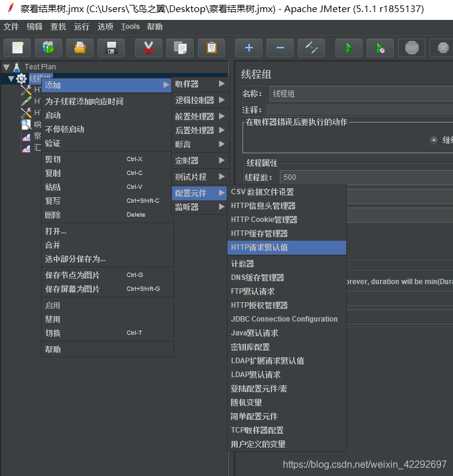Expand the 监听器 submenu
Viewport: 453px width, 476px height.
coord(200,207)
